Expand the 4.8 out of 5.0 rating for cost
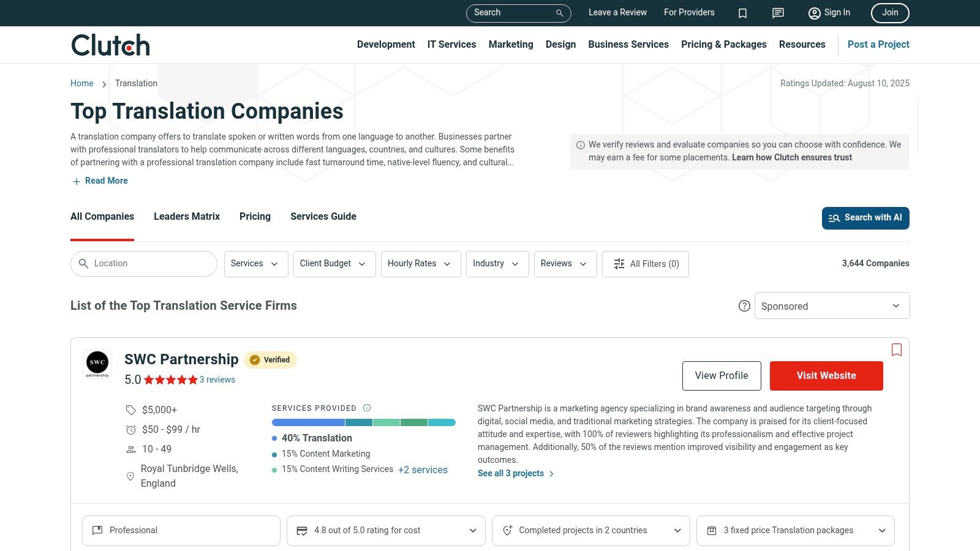Viewport: 980px width, 551px height. [x=386, y=531]
